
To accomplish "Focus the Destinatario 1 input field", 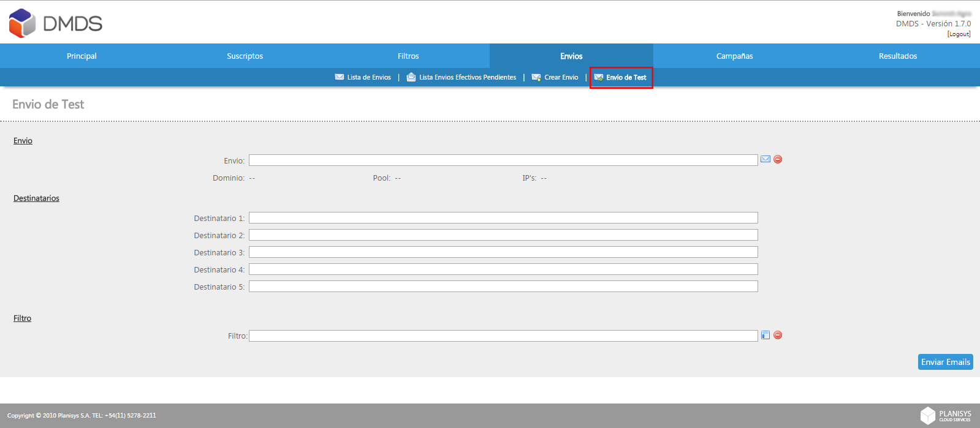I will coord(503,218).
